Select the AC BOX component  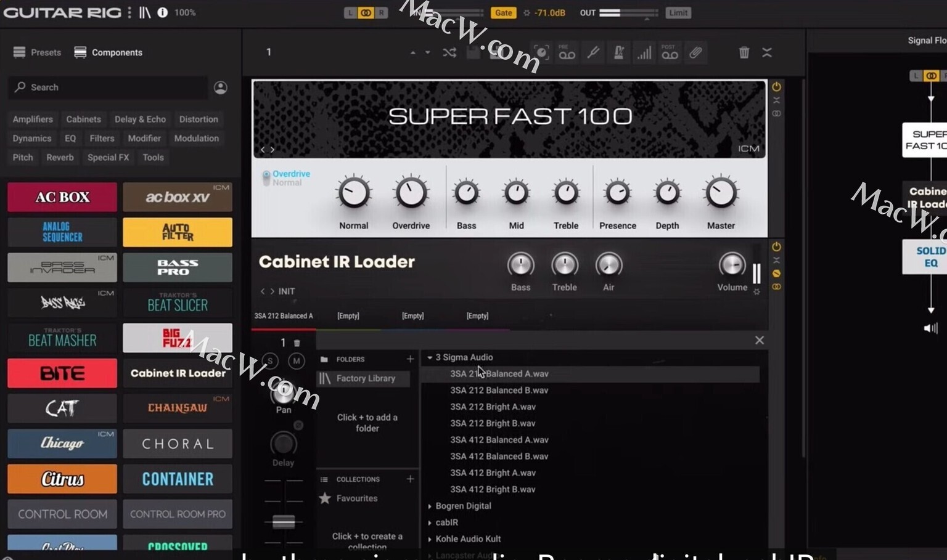62,197
